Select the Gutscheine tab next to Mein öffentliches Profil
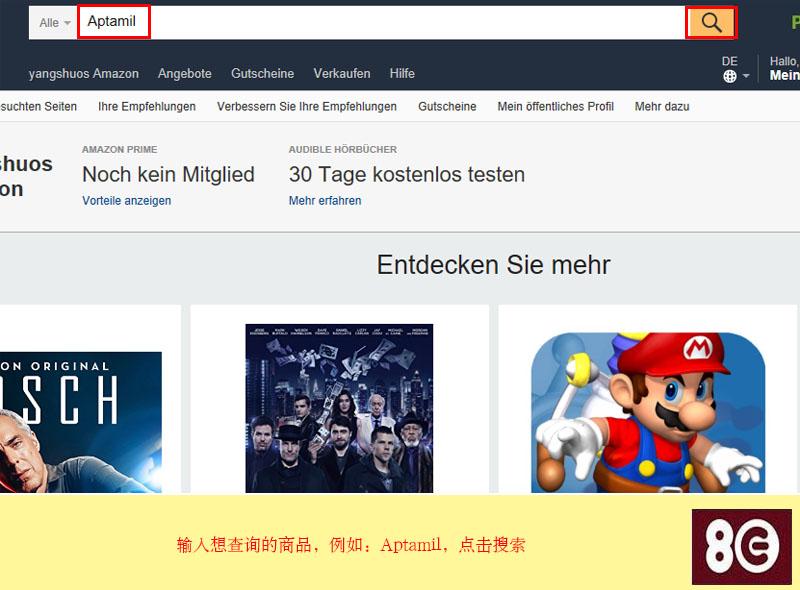This screenshot has height=590, width=800. [447, 106]
